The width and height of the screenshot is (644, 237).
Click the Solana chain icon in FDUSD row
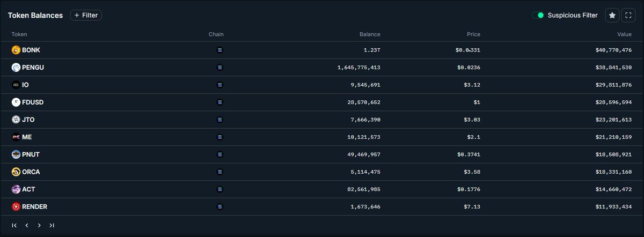[219, 102]
